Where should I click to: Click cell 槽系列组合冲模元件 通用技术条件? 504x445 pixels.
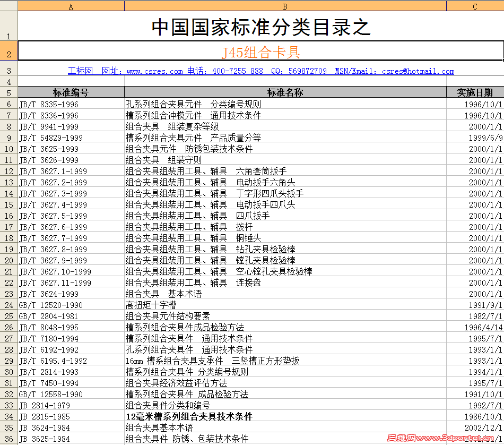click(285, 115)
